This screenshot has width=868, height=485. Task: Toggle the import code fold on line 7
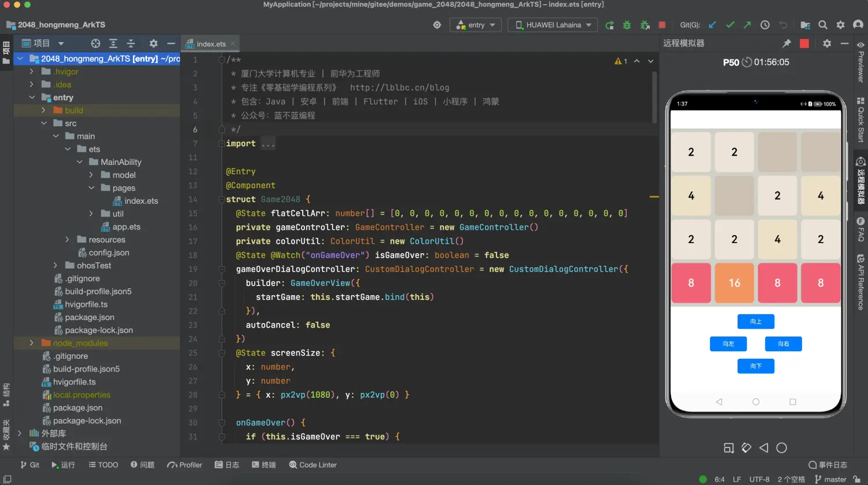point(222,144)
